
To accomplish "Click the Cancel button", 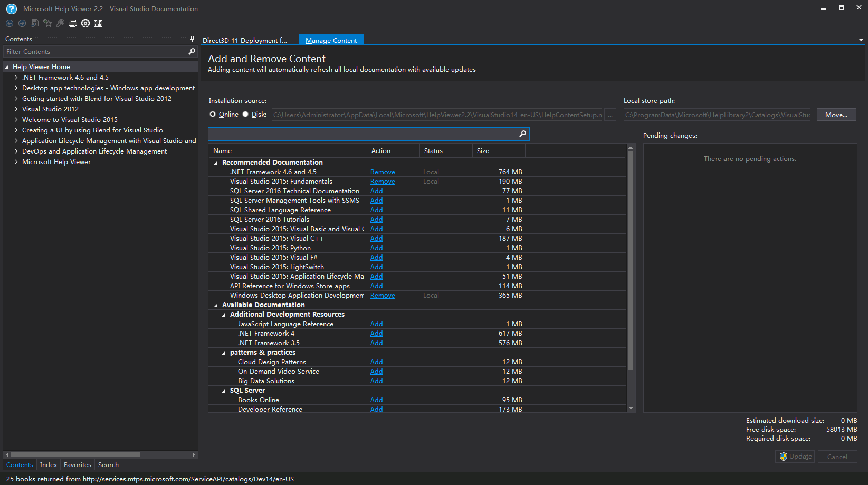I will 837,457.
